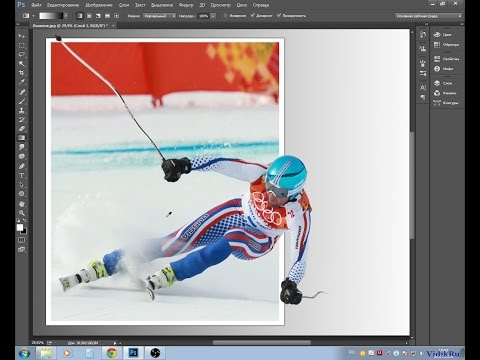
Task: Click the horizontal scrollbar thumb
Action: pos(262,342)
